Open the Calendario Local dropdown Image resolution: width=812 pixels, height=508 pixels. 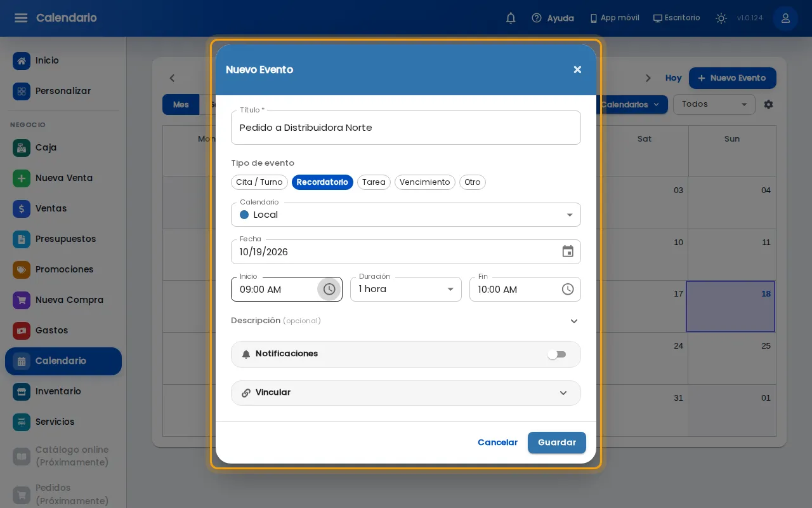[406, 215]
